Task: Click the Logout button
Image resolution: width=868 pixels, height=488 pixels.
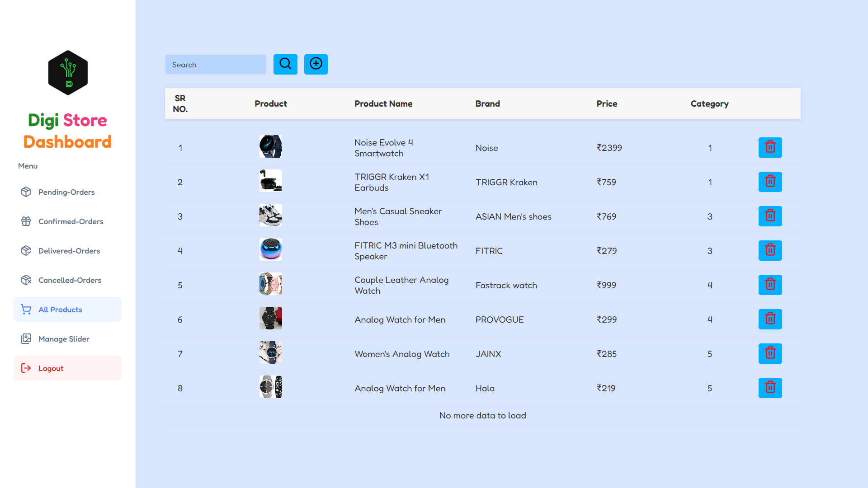Action: [67, 368]
